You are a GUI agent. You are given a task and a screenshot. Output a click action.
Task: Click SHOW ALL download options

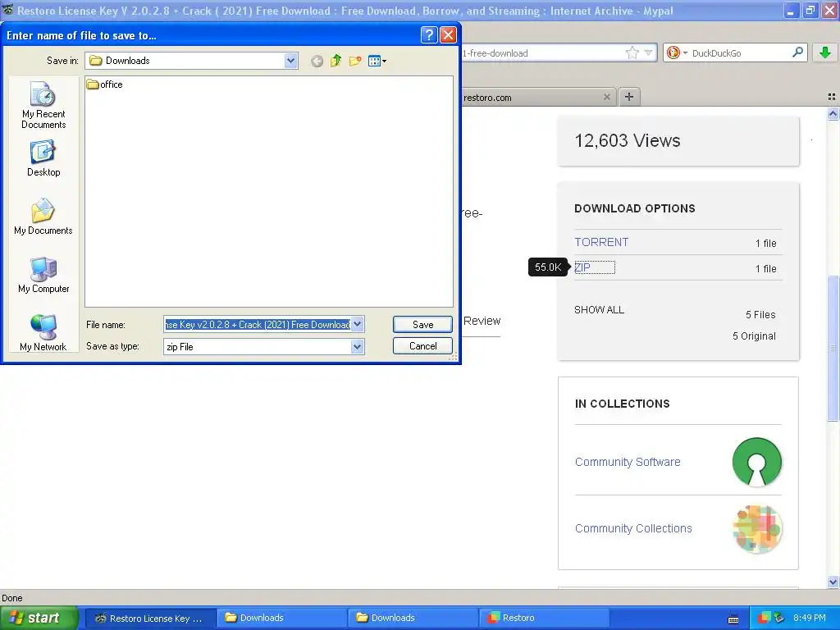pyautogui.click(x=599, y=309)
